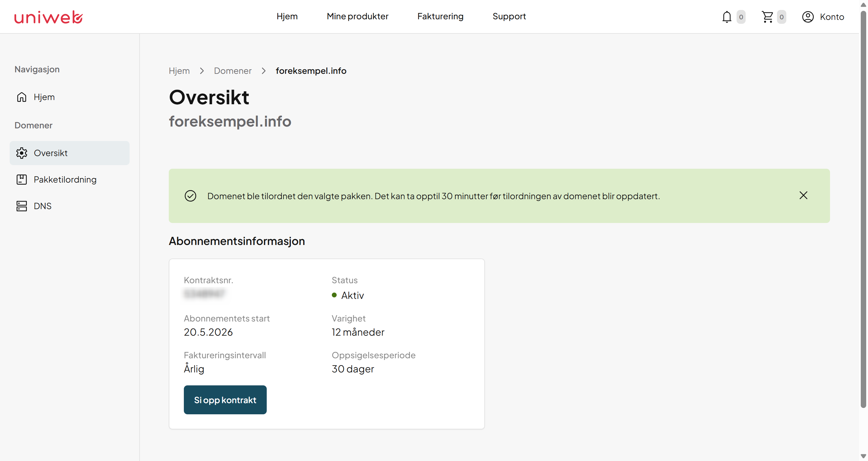868x461 pixels.
Task: Click the Oversikt gear icon
Action: coord(22,153)
